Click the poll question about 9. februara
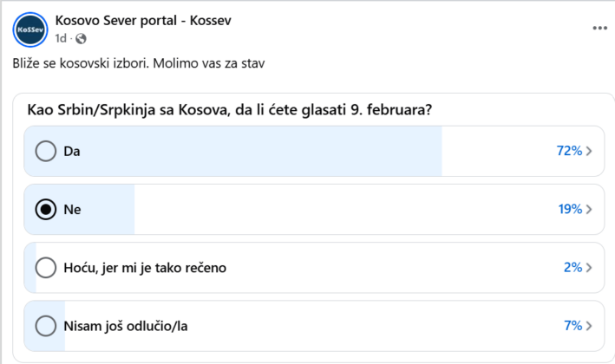Image resolution: width=615 pixels, height=364 pixels. pyautogui.click(x=230, y=110)
